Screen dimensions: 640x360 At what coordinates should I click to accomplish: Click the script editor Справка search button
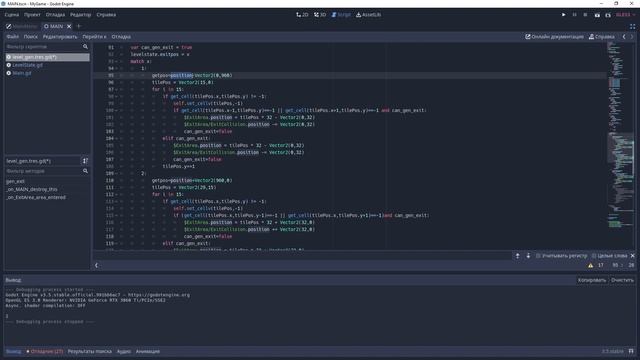601,37
